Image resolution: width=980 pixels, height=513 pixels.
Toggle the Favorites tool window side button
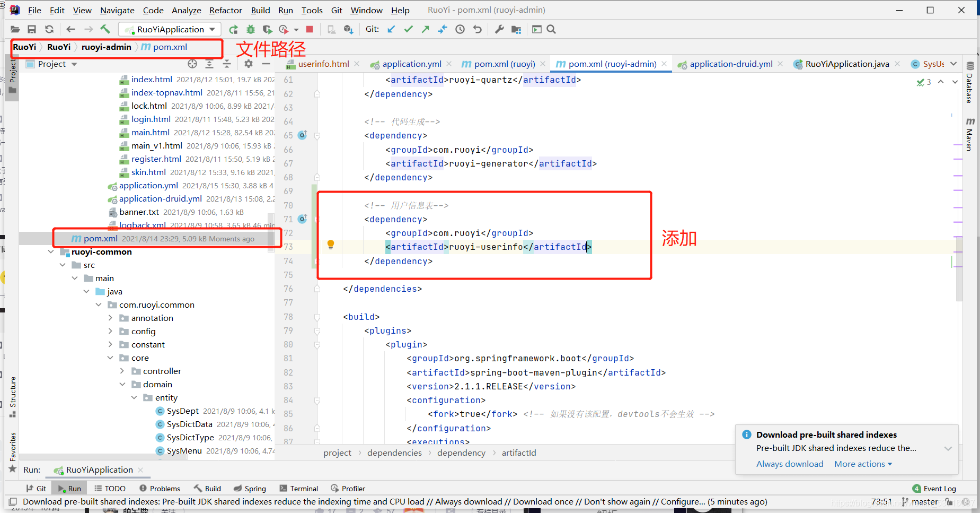13,452
